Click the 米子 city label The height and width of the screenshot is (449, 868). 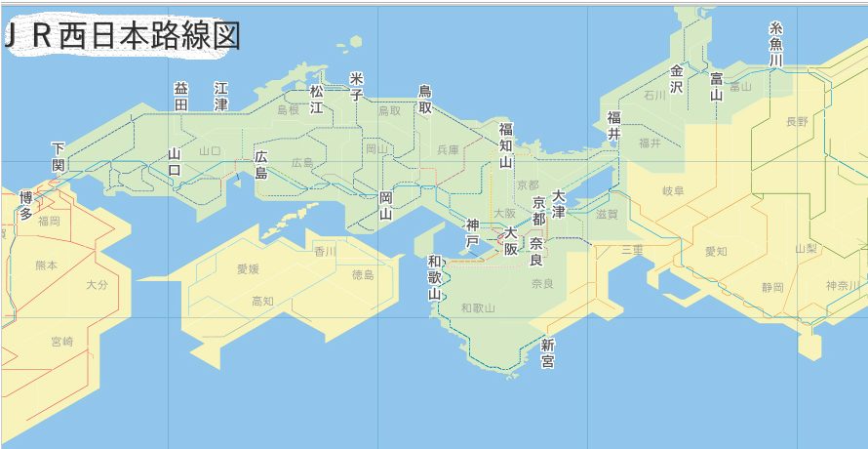357,87
